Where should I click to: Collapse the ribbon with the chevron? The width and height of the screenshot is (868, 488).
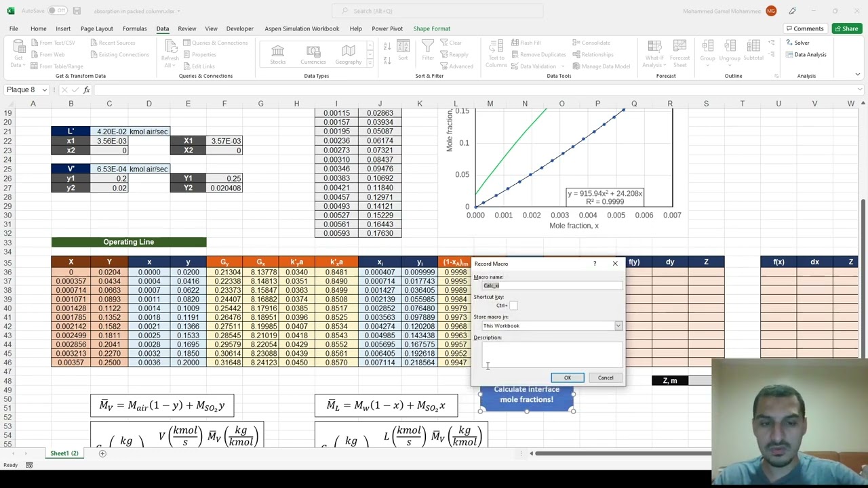click(x=857, y=75)
